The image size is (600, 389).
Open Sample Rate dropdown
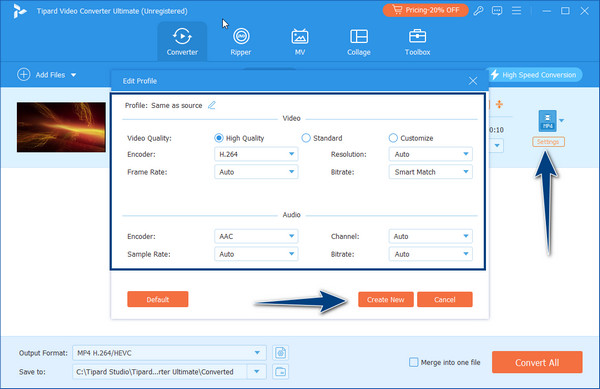pos(256,254)
